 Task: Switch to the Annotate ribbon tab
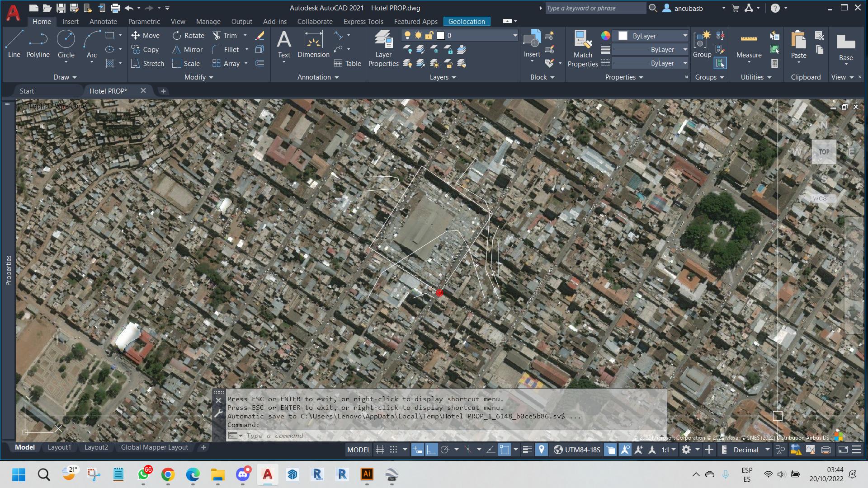(x=103, y=21)
